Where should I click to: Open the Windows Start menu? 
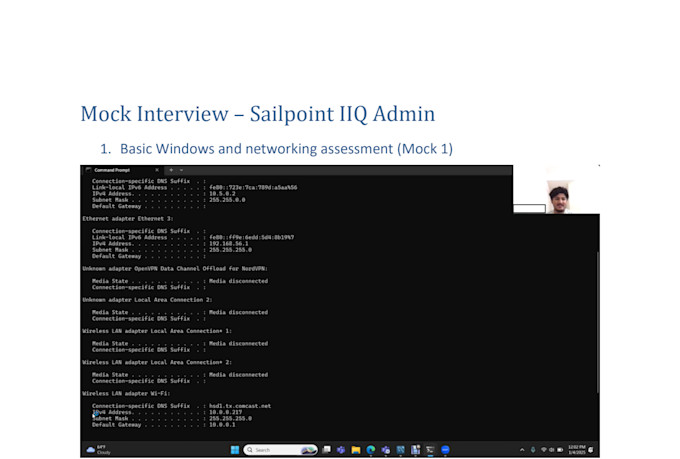pyautogui.click(x=235, y=450)
